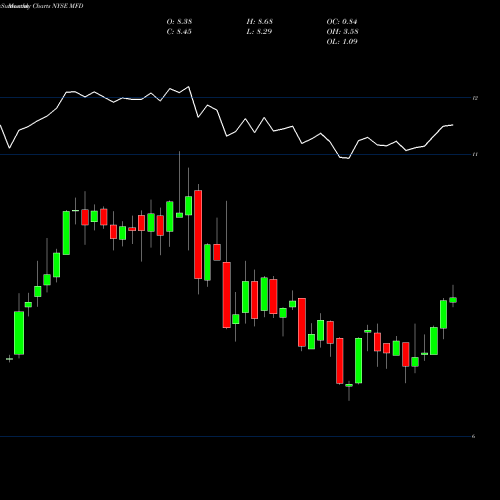Click the price axis label 12
This screenshot has height=500, width=500.
(x=475, y=98)
